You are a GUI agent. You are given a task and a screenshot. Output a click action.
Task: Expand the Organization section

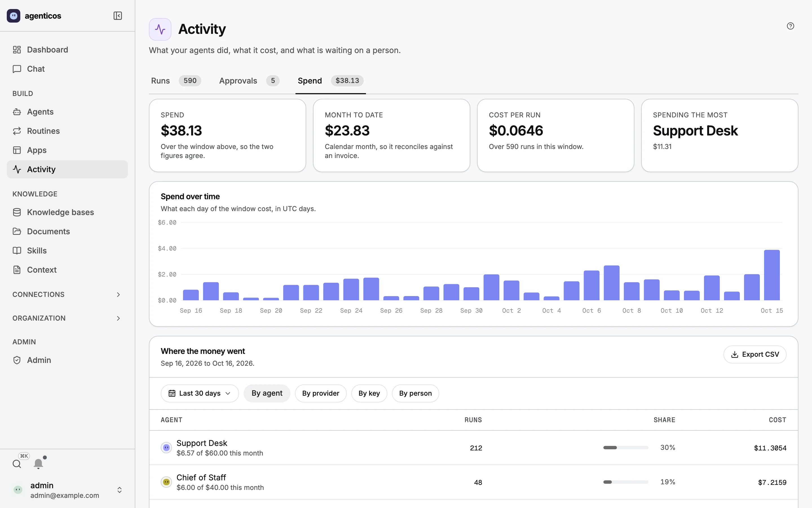67,318
